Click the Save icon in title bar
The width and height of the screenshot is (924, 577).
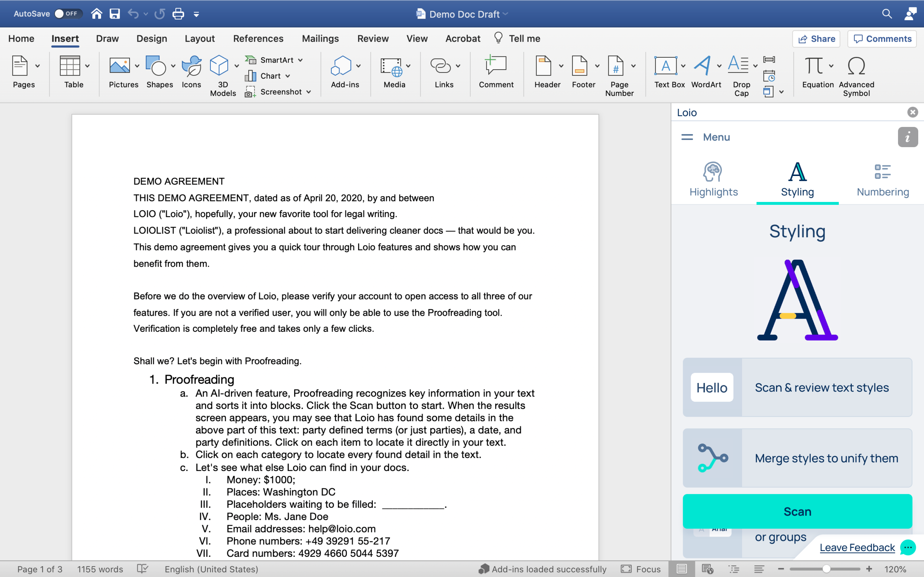pos(115,14)
